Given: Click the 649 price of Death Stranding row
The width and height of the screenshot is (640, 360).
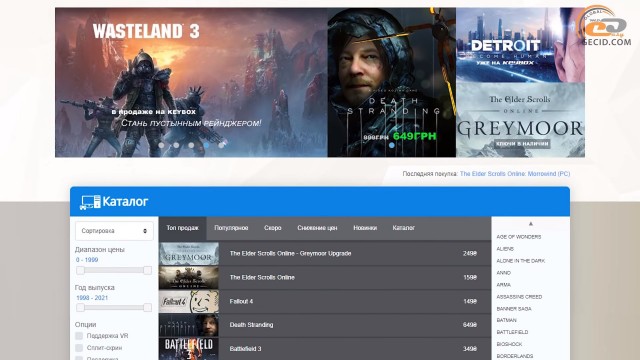Looking at the screenshot, I should point(470,325).
